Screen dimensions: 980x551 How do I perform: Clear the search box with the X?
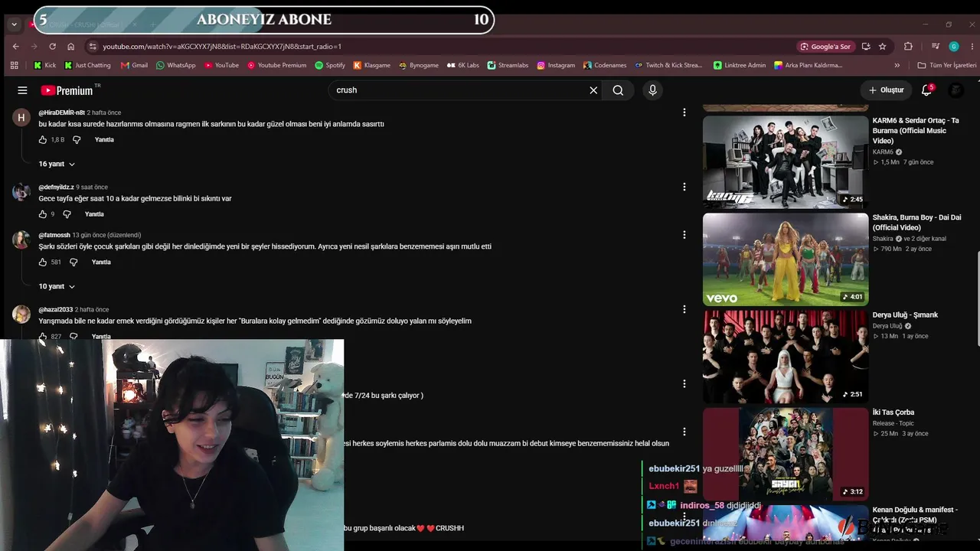click(x=593, y=90)
